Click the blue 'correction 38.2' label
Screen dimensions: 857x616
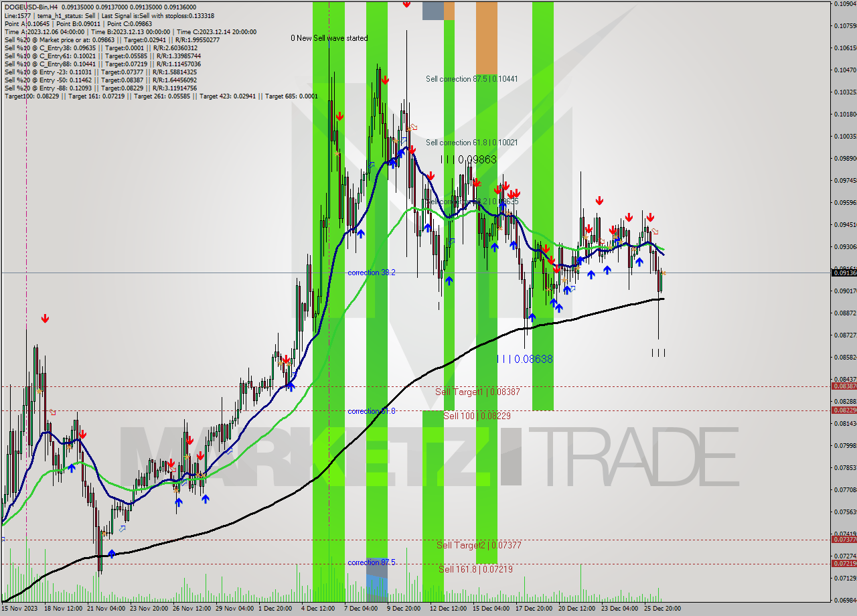[372, 273]
